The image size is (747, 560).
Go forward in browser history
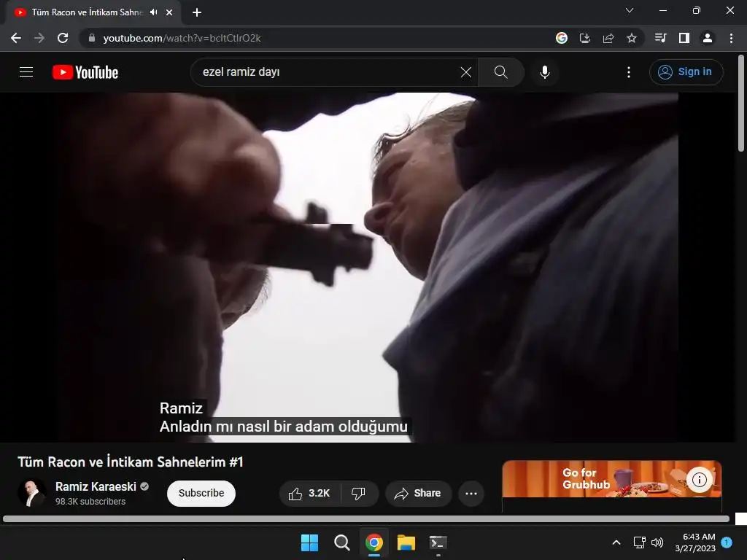click(x=39, y=38)
